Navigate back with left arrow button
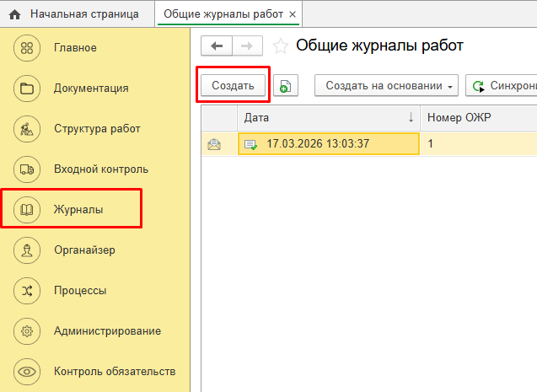 click(x=217, y=46)
